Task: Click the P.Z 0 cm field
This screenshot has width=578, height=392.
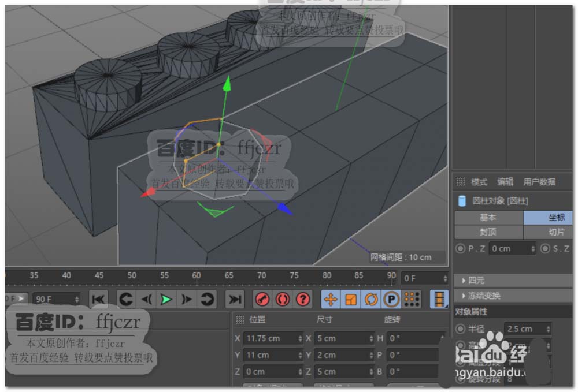Action: pos(512,249)
